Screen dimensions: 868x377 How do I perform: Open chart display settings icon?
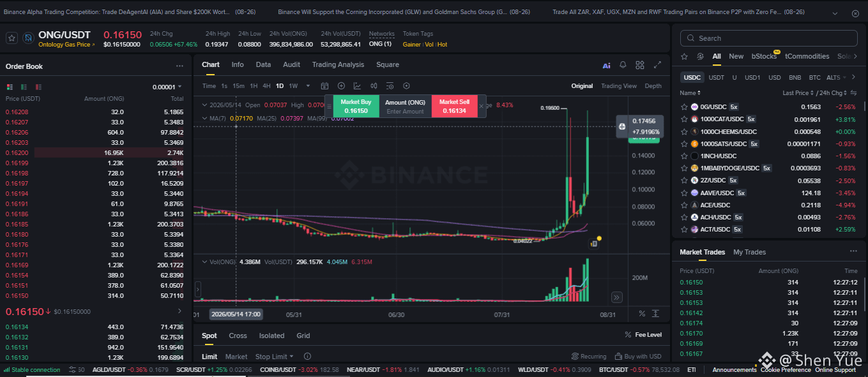[x=390, y=86]
